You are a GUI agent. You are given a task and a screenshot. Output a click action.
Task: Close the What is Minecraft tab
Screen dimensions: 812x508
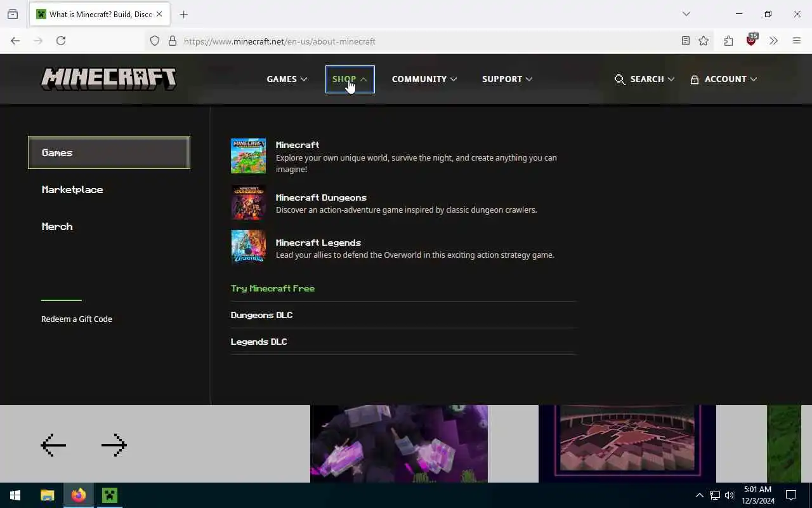159,14
